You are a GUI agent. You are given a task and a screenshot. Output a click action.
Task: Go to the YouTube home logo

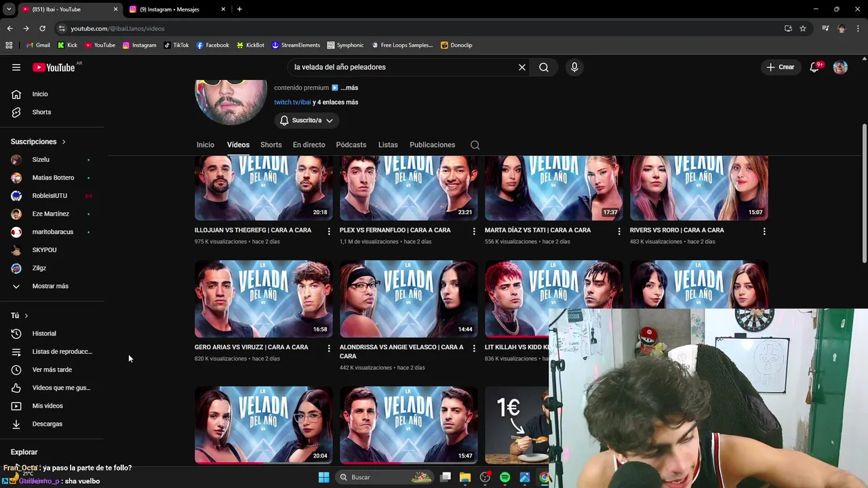pos(54,67)
